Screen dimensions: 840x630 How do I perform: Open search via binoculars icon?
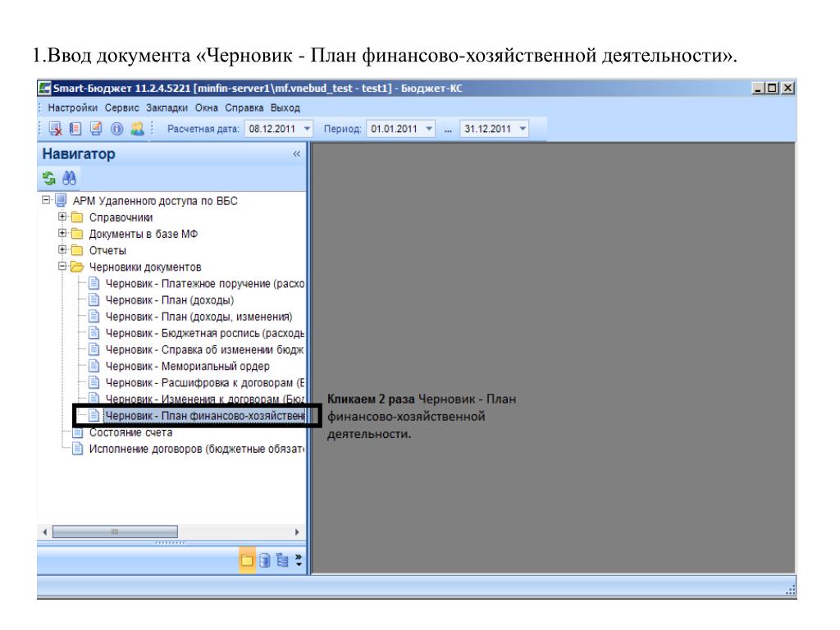pos(69,178)
